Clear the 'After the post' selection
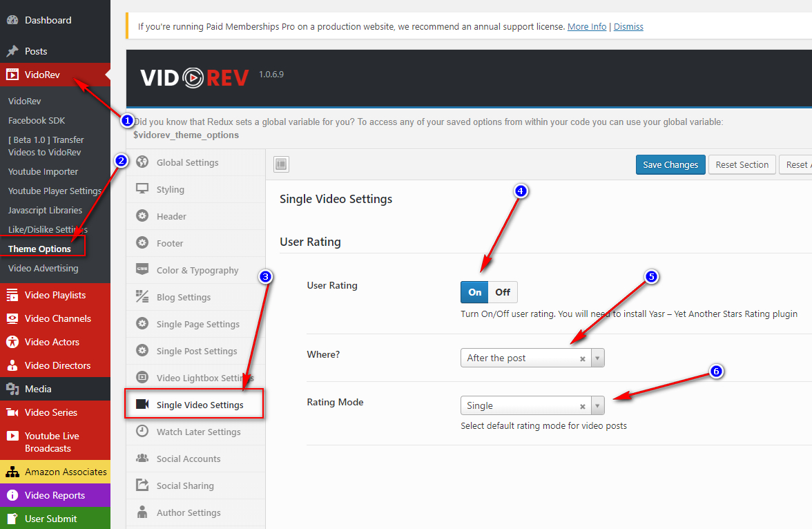The width and height of the screenshot is (812, 529). [x=582, y=358]
